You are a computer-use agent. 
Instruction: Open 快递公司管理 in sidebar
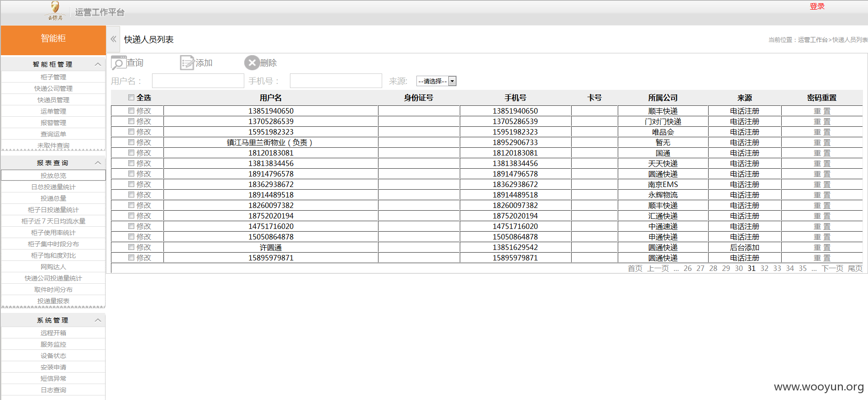pyautogui.click(x=53, y=88)
